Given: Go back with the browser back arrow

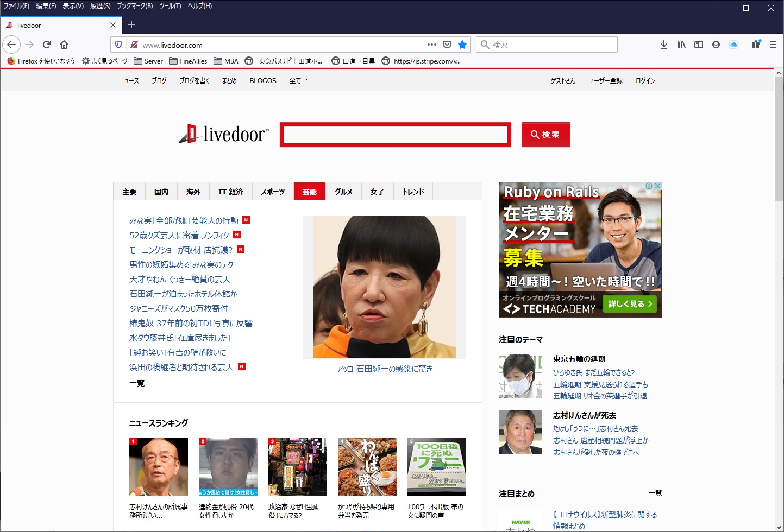Looking at the screenshot, I should point(11,45).
